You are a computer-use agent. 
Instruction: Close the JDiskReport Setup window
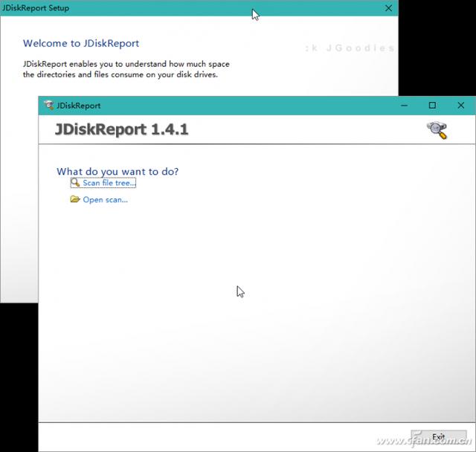click(x=388, y=8)
